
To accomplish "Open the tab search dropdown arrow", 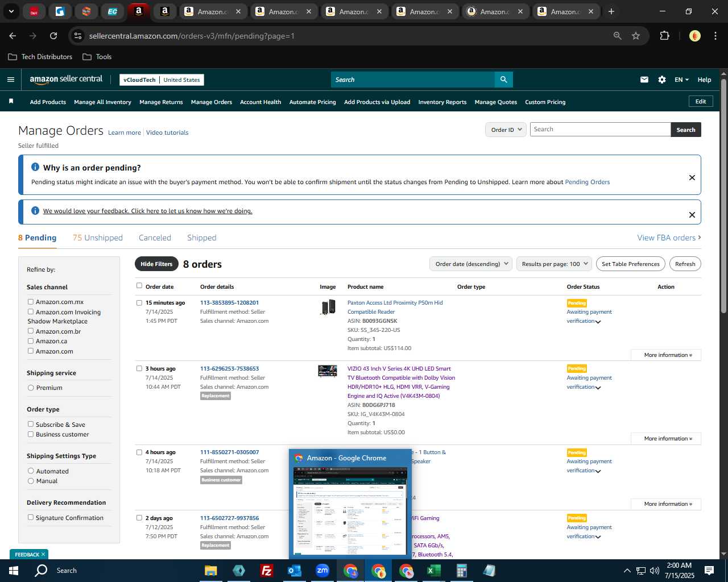I will click(x=11, y=11).
